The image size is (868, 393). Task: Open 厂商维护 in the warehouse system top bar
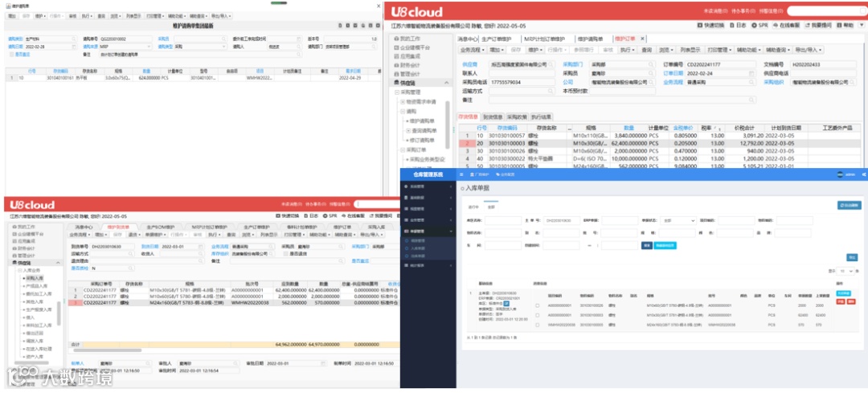click(x=479, y=174)
